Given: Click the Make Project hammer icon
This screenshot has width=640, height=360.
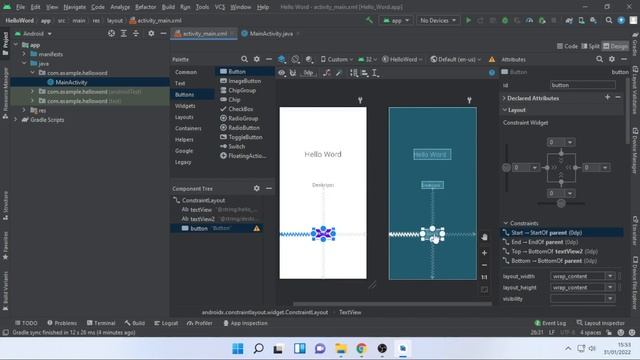Looking at the screenshot, I should tap(369, 20).
